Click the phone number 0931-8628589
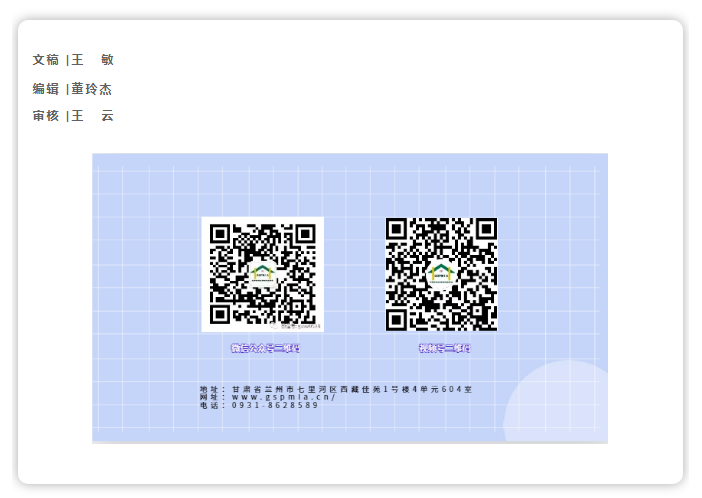This screenshot has width=702, height=498. point(274,405)
